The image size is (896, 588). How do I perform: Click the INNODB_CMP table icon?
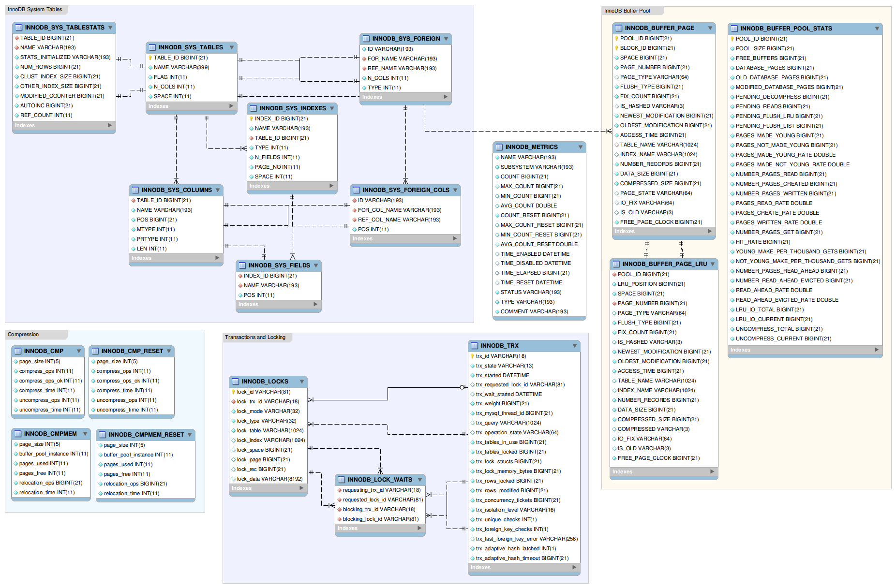pos(18,351)
